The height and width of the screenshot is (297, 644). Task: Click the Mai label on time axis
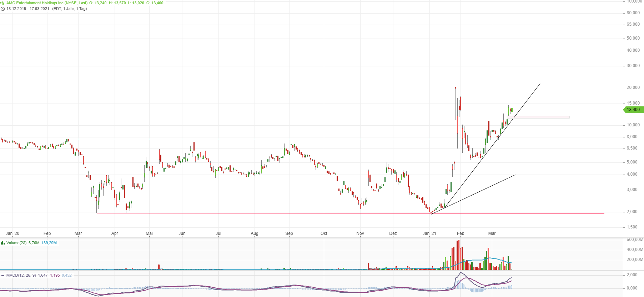(x=149, y=233)
